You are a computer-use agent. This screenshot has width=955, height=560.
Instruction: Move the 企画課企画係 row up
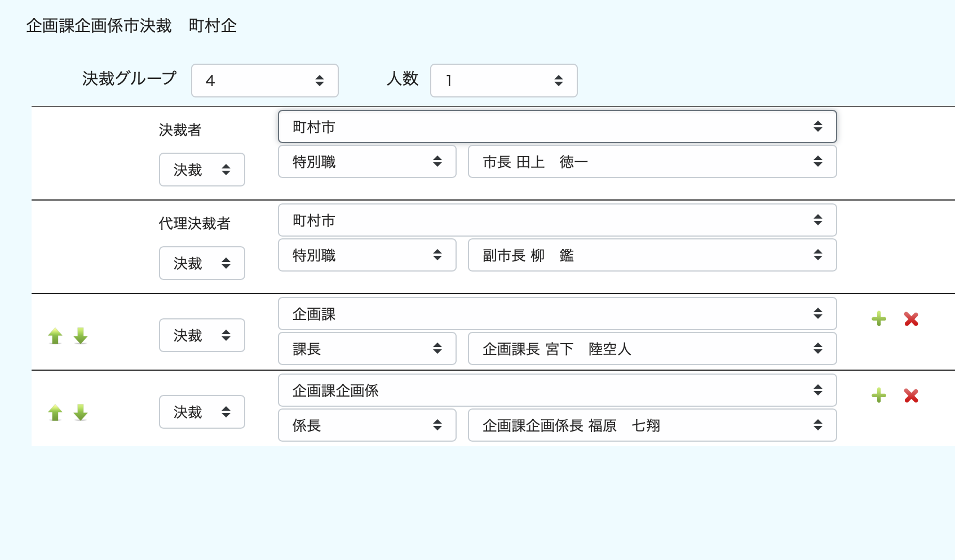[x=55, y=413]
